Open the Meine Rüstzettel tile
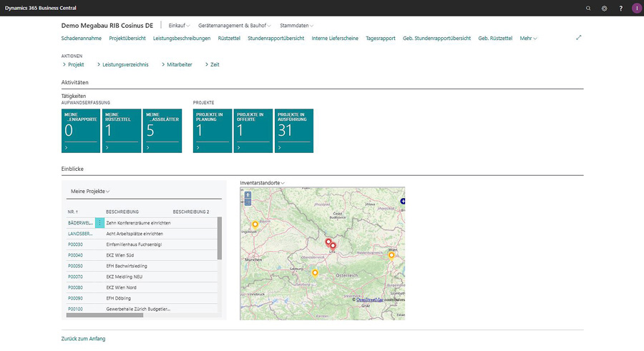Image resolution: width=644 pixels, height=351 pixels. coord(122,131)
